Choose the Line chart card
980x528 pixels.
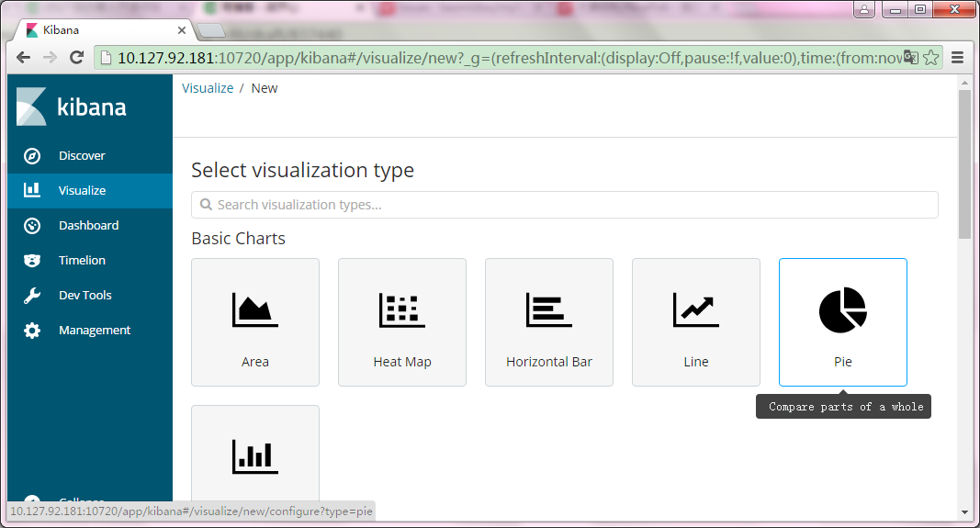pos(695,322)
